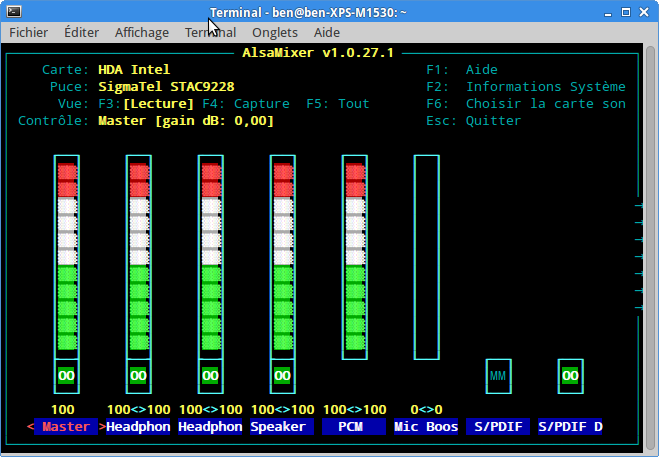Click the PCM volume value 100<>100

coord(355,409)
